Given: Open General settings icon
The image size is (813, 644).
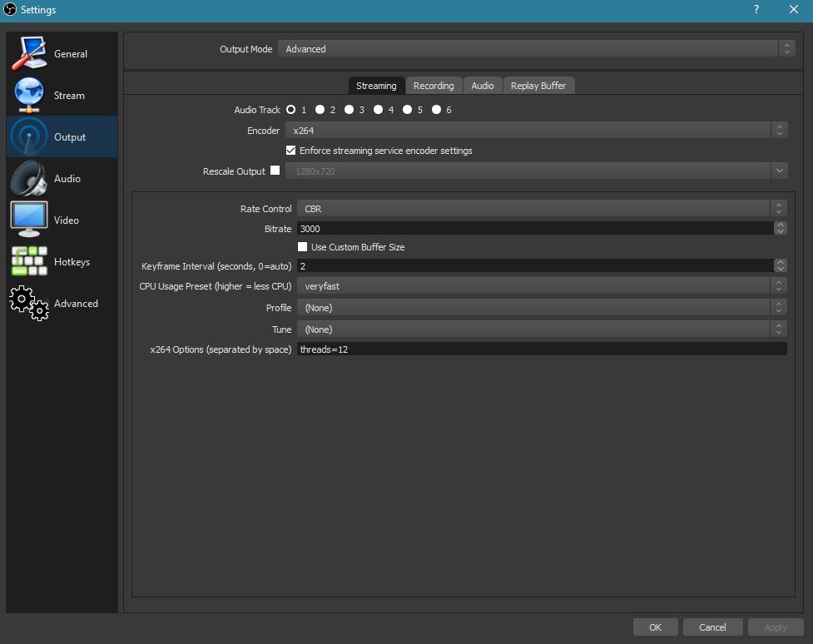Looking at the screenshot, I should pyautogui.click(x=29, y=53).
